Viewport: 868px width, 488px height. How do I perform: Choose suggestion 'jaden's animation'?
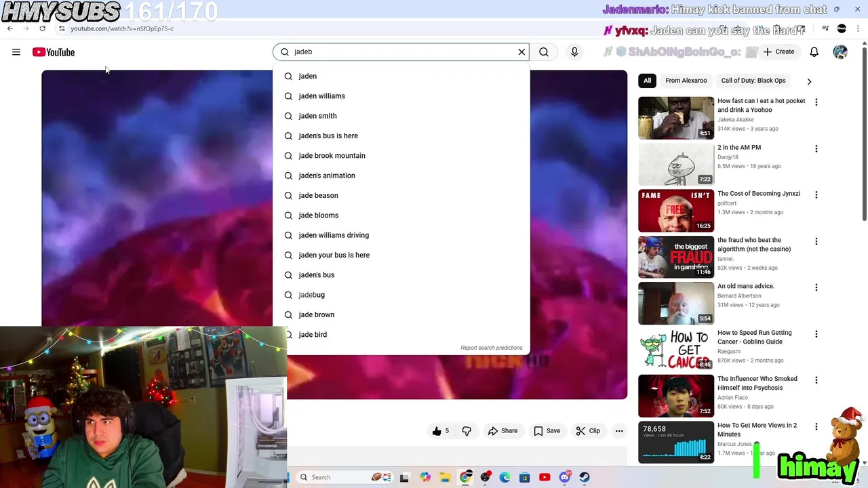coord(401,176)
